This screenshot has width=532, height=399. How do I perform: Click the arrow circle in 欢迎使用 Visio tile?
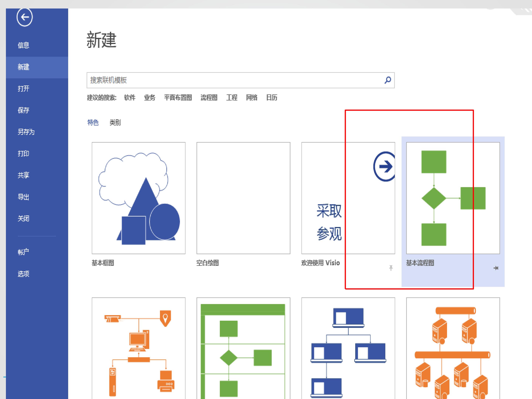(385, 166)
